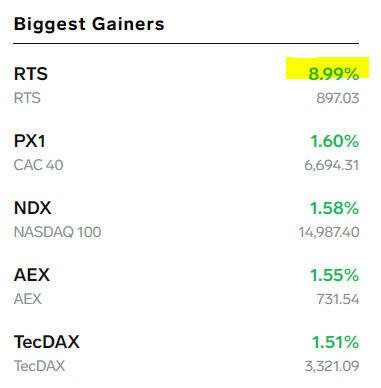The height and width of the screenshot is (388, 381).
Task: Click the 3,321.09 TecDAX price
Action: tap(332, 366)
